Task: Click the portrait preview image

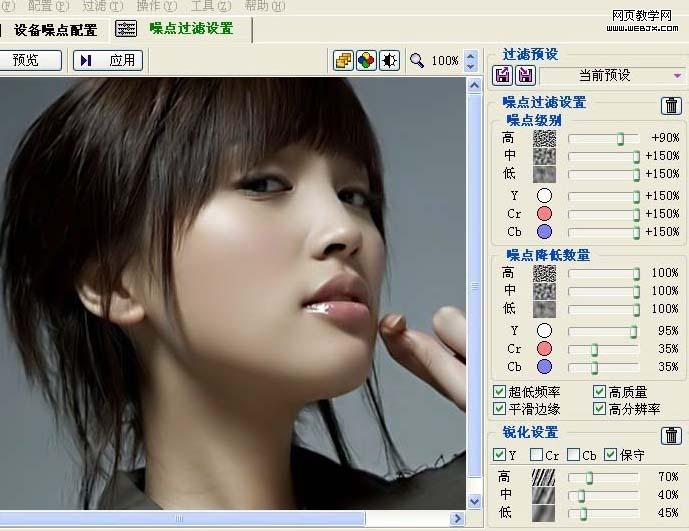Action: click(232, 294)
